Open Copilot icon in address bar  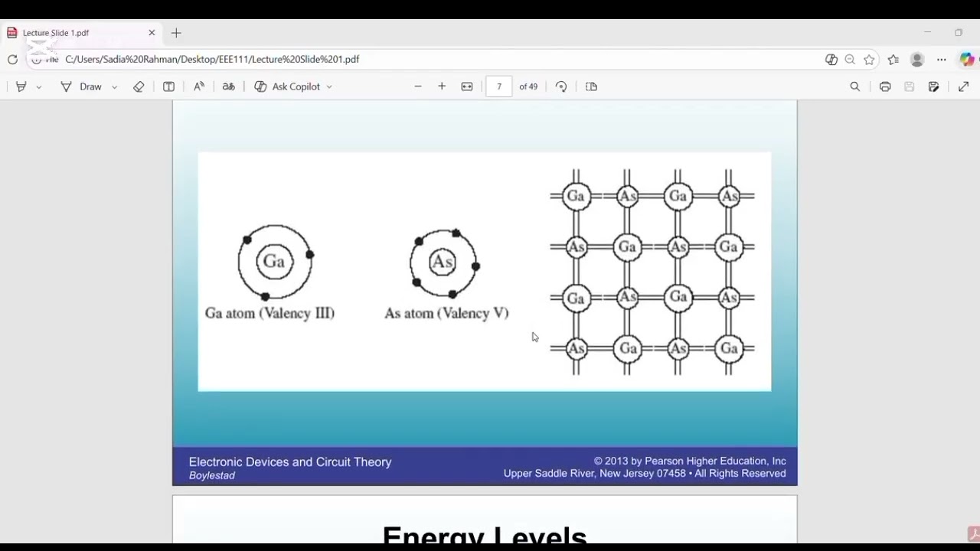point(831,60)
